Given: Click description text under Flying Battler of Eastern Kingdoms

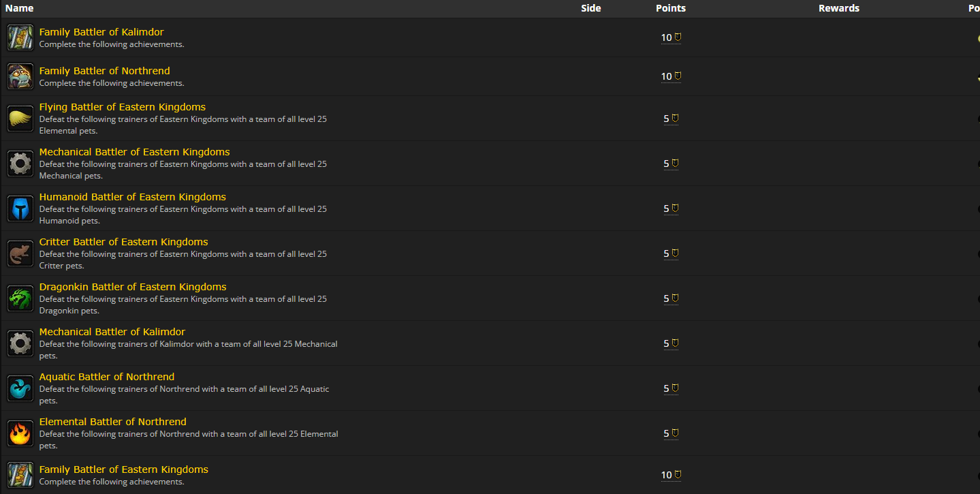Looking at the screenshot, I should pyautogui.click(x=183, y=125).
